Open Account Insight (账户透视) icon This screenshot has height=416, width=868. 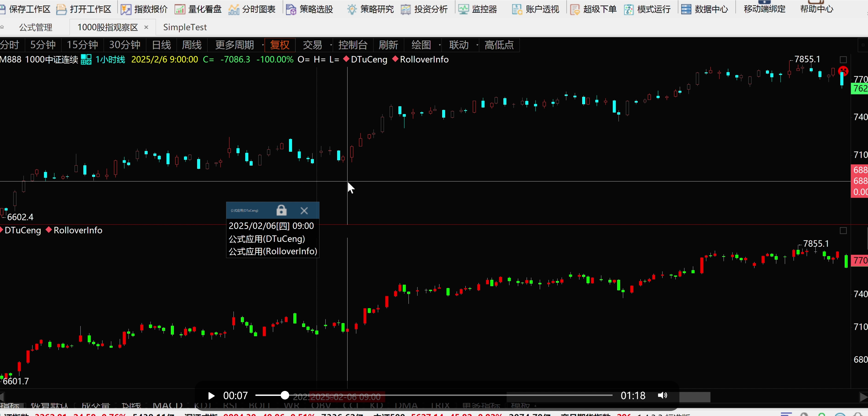517,9
